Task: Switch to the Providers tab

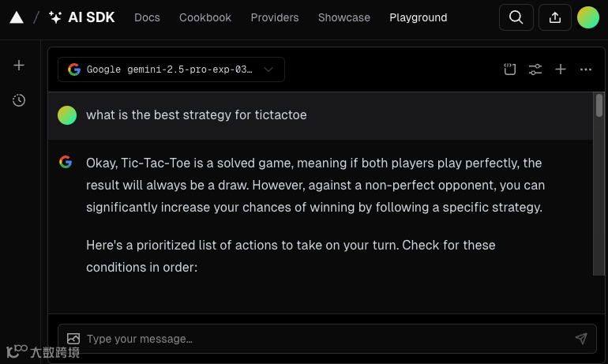Action: (x=275, y=17)
